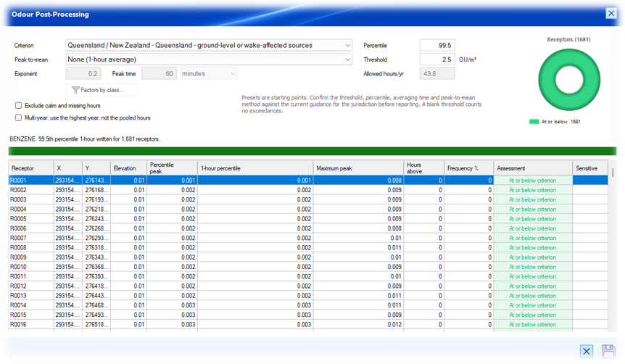The height and width of the screenshot is (364, 625).
Task: Click the cancel X icon beside save
Action: [x=587, y=351]
